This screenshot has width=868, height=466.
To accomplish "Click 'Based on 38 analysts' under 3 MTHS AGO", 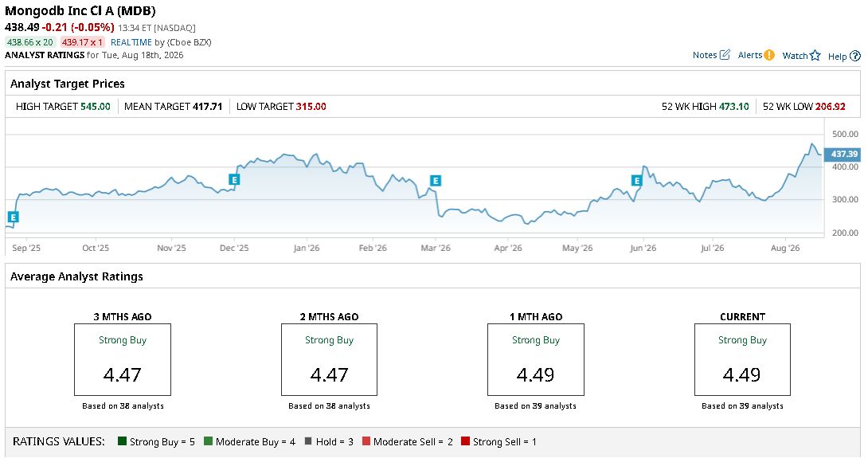I will (123, 405).
